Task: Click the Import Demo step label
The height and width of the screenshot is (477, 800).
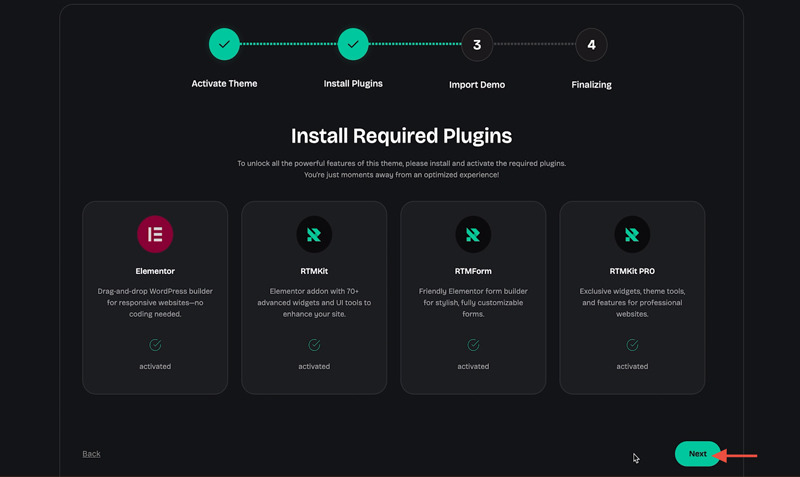Action: pyautogui.click(x=477, y=85)
